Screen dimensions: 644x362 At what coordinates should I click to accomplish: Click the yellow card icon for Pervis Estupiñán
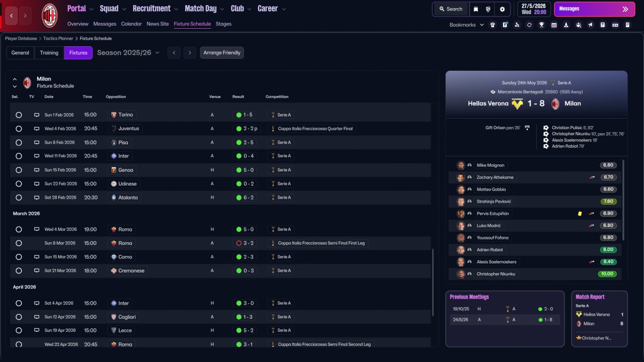pos(580,214)
